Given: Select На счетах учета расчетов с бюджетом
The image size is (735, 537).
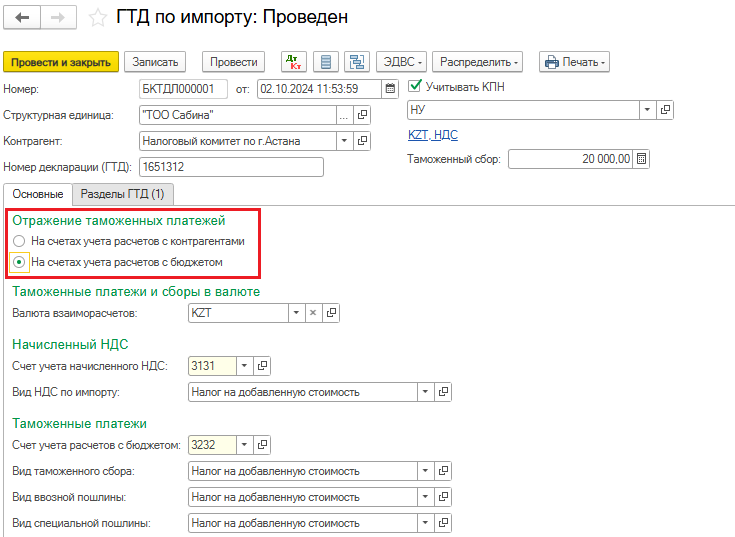Looking at the screenshot, I should [x=19, y=262].
